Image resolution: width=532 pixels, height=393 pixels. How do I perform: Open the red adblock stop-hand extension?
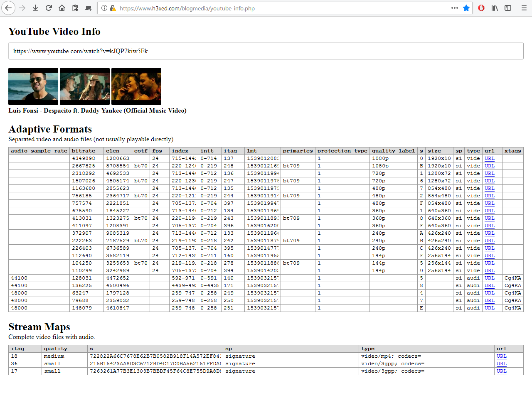tap(481, 8)
